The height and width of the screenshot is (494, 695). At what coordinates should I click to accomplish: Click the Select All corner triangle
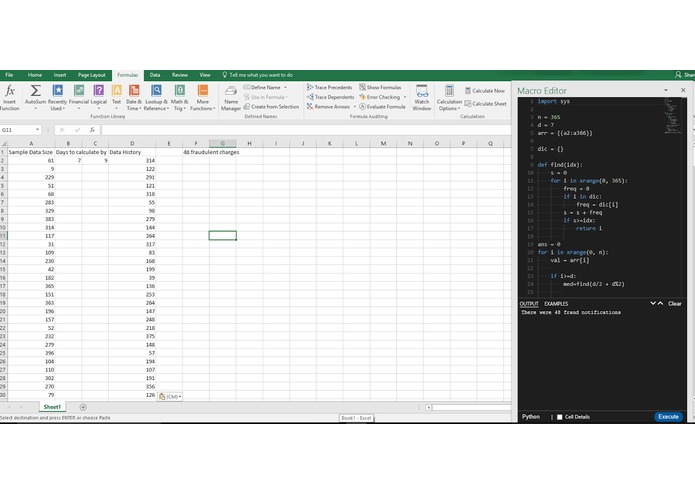click(x=4, y=144)
